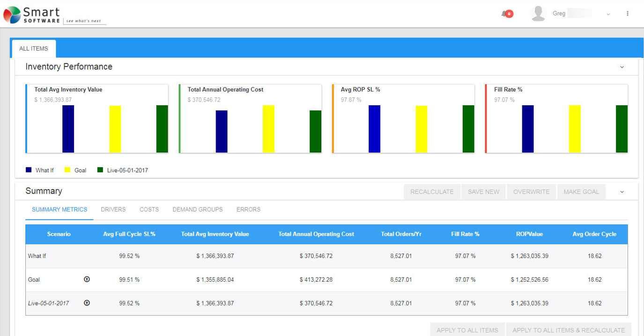Click the What If legend blue swatch
This screenshot has height=336, width=644.
[29, 170]
